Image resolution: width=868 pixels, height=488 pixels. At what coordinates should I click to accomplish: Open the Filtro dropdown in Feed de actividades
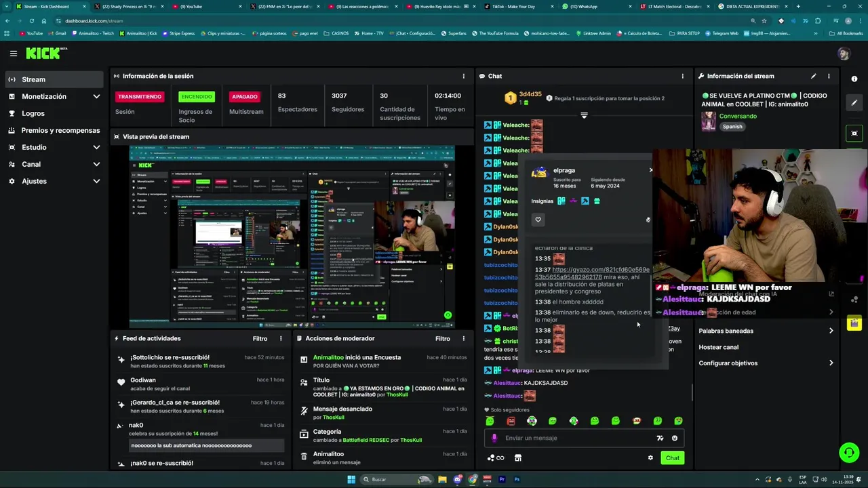(x=260, y=338)
